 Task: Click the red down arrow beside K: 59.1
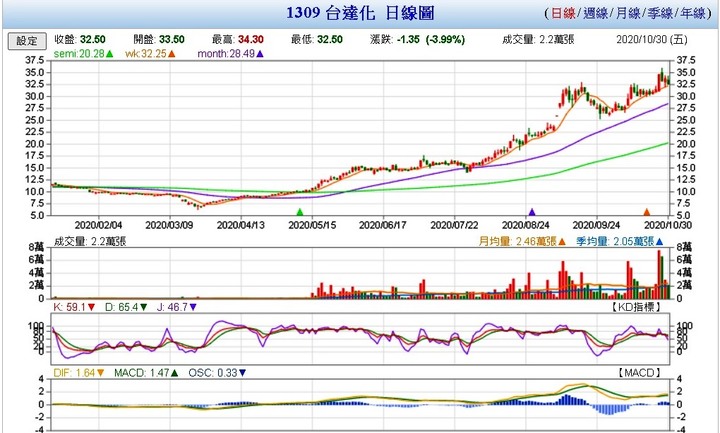click(91, 307)
